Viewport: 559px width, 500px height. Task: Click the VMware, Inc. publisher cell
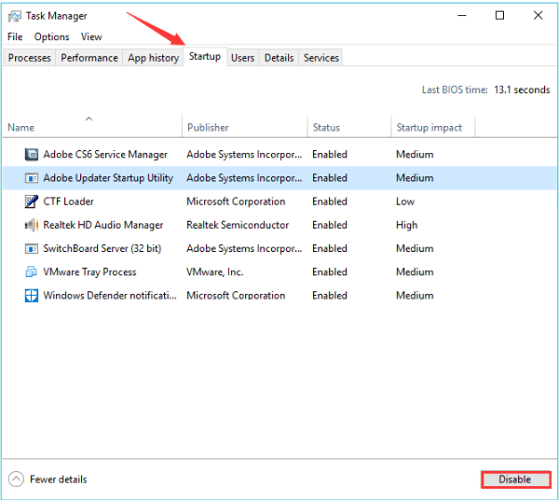click(215, 272)
